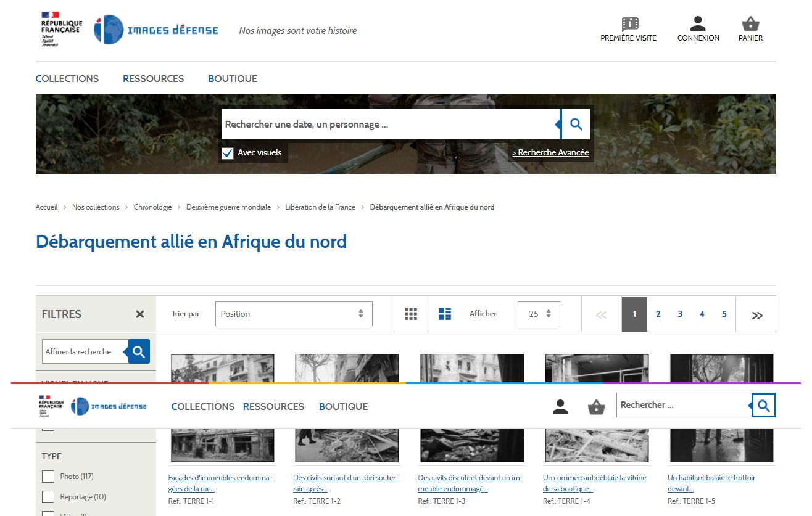Screen dimensions: 812x516
Task: Open the Première Visite info icon
Action: point(630,24)
